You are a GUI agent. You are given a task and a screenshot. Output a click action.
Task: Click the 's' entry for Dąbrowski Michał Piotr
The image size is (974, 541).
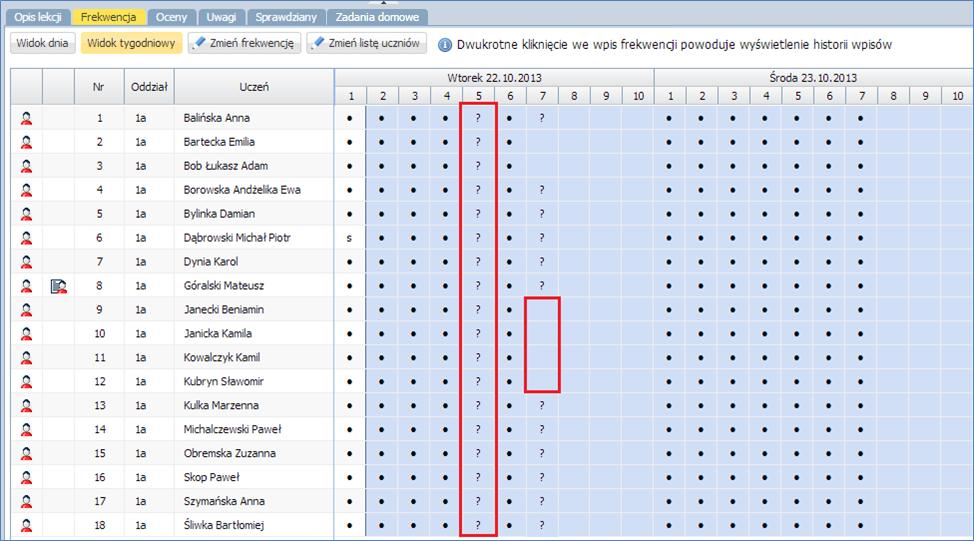(x=350, y=238)
